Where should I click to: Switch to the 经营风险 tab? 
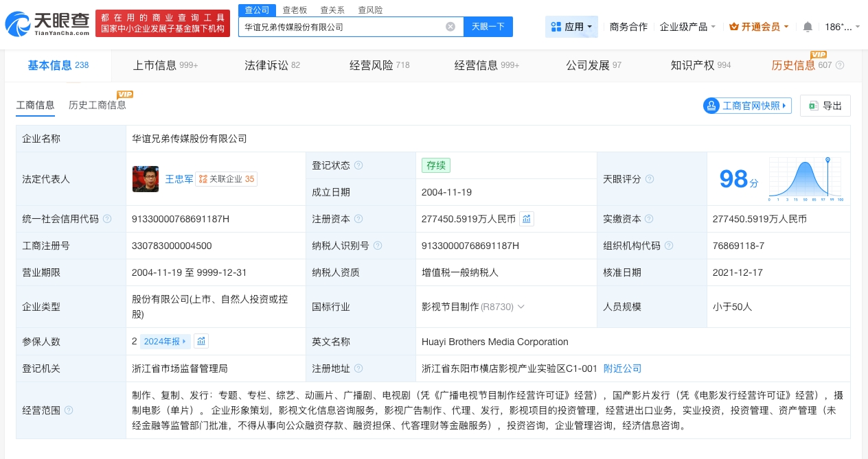(x=379, y=65)
